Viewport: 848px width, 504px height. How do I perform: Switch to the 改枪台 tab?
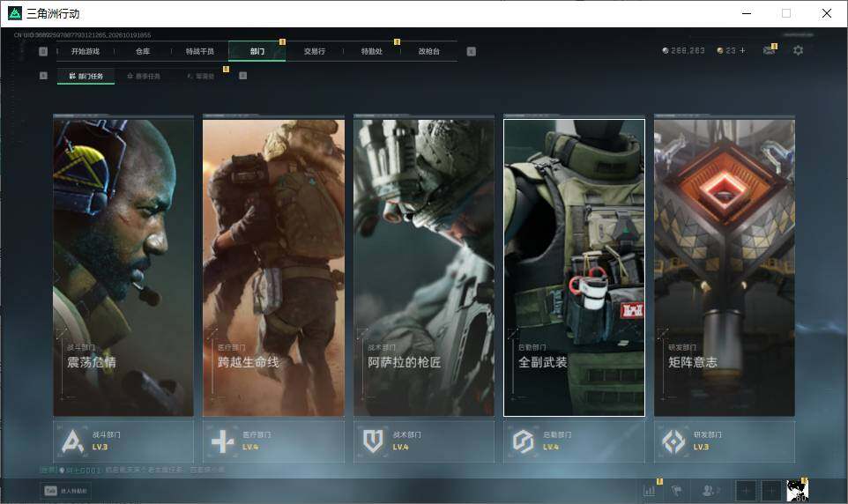pyautogui.click(x=429, y=51)
